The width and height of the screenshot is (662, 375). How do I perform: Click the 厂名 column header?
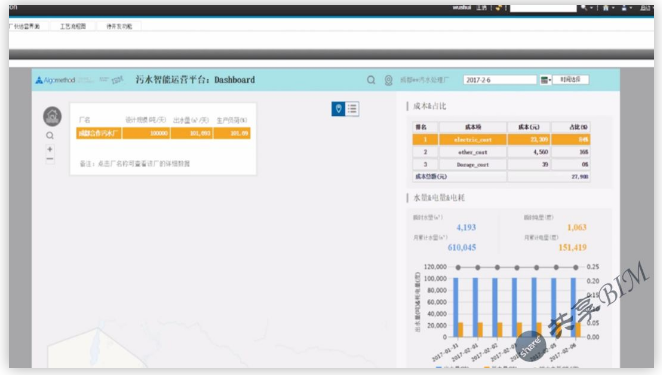(x=84, y=120)
